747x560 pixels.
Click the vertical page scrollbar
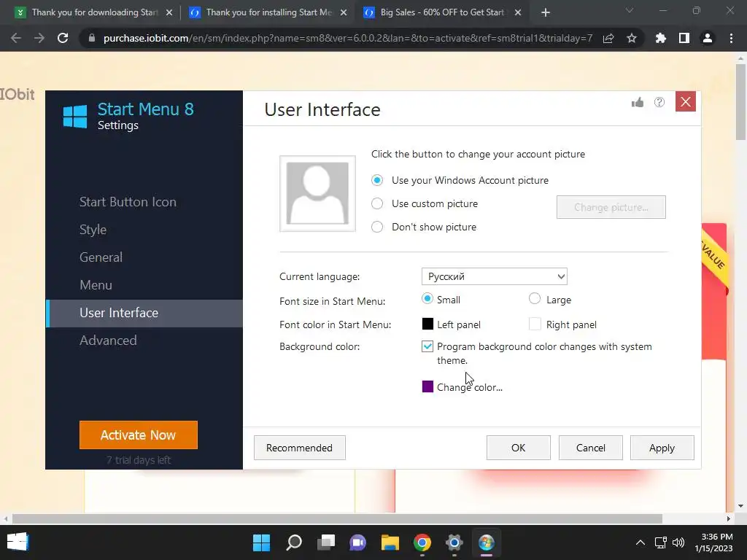pyautogui.click(x=741, y=102)
